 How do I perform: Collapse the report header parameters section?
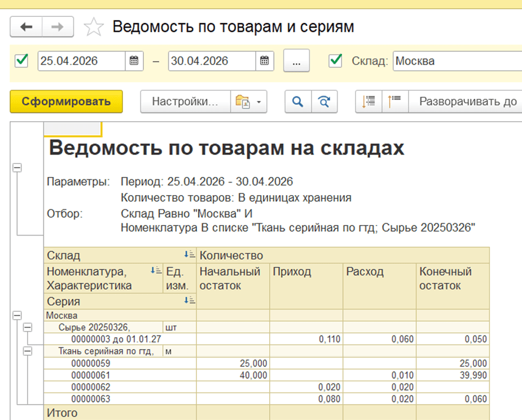pos(17,167)
